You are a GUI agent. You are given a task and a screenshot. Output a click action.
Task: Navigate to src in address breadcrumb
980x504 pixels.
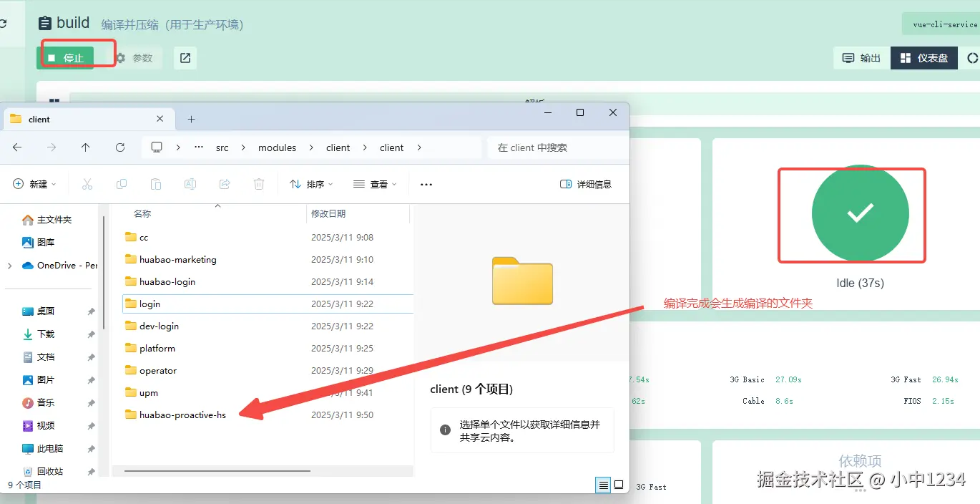[222, 147]
